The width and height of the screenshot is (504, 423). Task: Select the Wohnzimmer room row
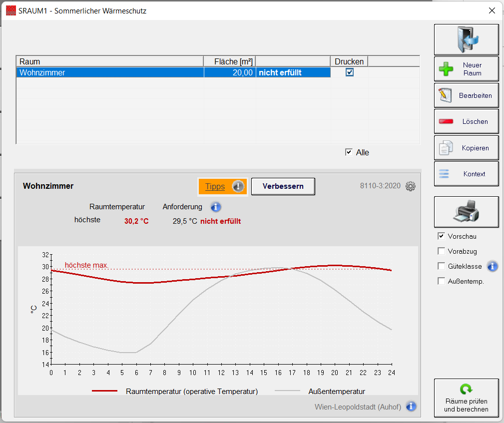[173, 72]
